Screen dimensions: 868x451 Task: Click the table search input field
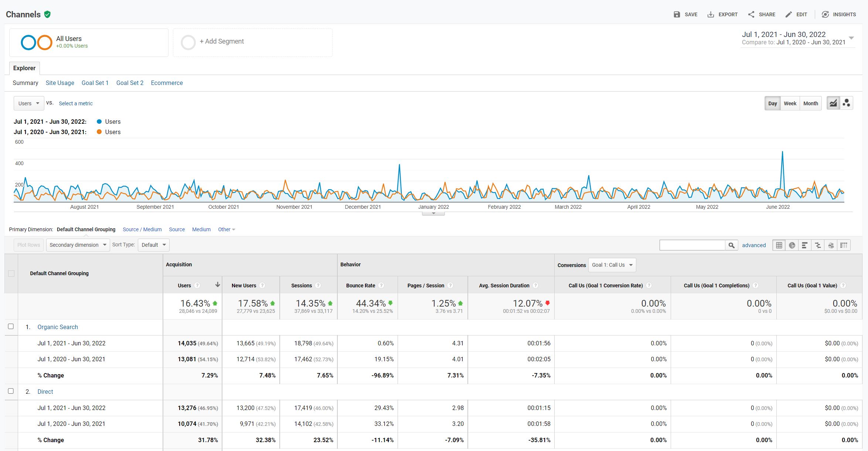692,245
